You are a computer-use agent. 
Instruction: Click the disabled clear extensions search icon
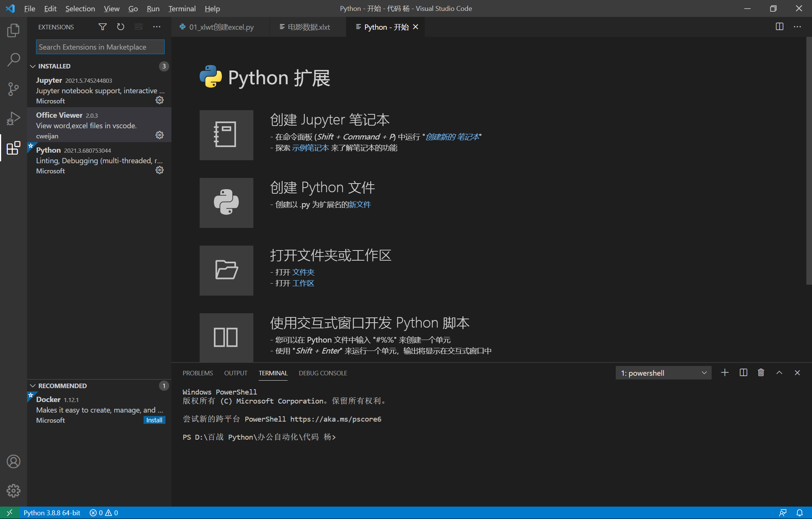pos(139,27)
